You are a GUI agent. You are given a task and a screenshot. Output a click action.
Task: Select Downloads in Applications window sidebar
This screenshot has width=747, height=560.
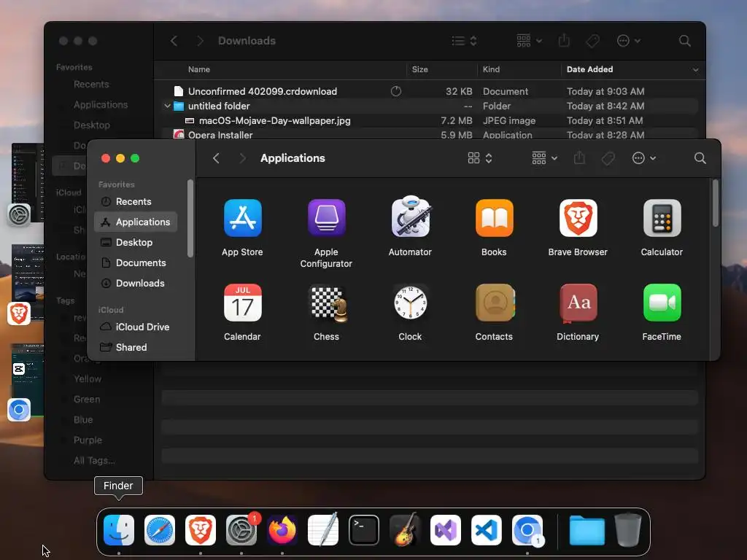point(136,284)
